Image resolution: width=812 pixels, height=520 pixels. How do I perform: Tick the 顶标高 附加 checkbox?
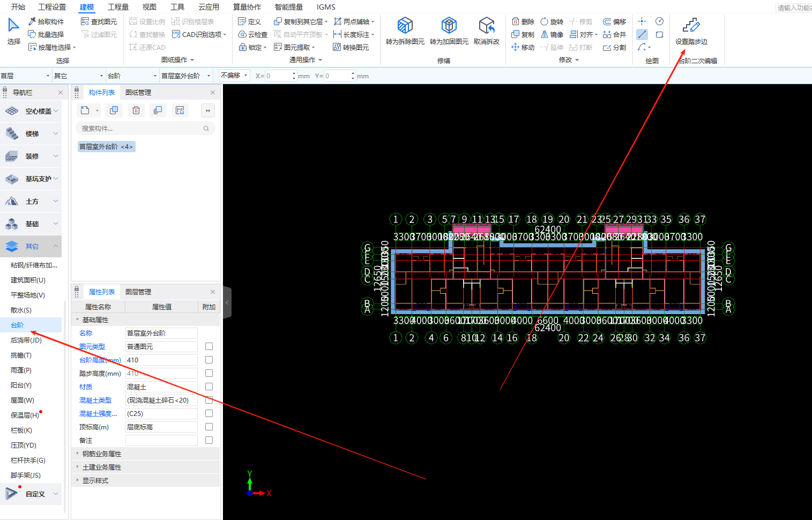[x=209, y=427]
